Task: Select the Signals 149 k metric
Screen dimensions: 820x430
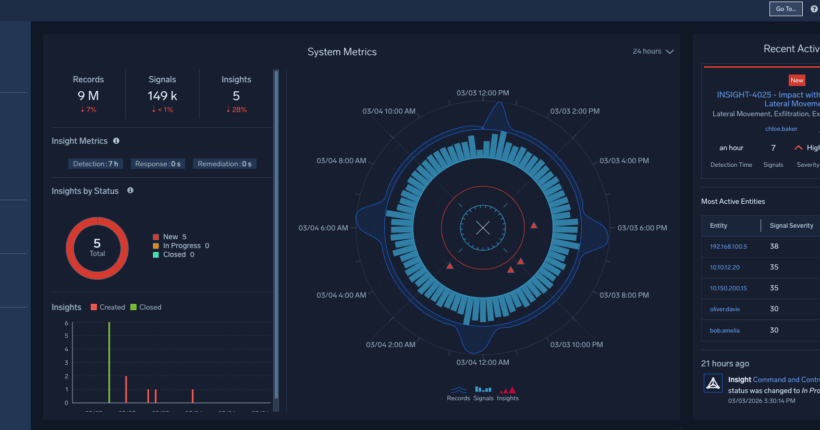Action: [162, 94]
